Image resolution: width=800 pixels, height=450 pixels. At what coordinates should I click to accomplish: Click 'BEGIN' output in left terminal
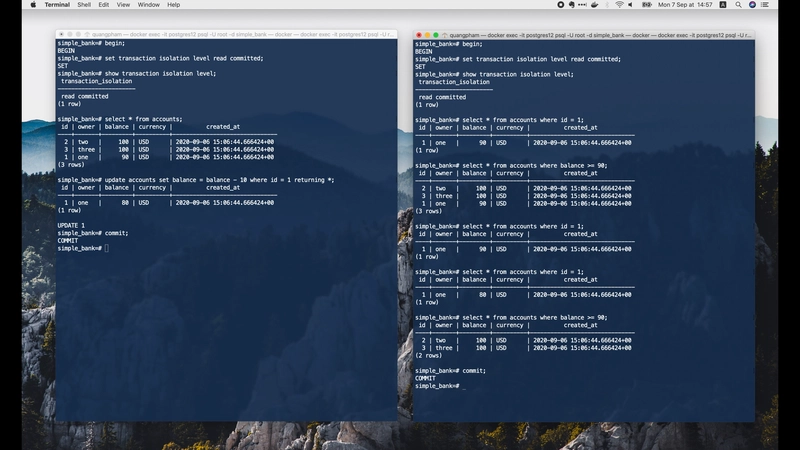(x=66, y=51)
